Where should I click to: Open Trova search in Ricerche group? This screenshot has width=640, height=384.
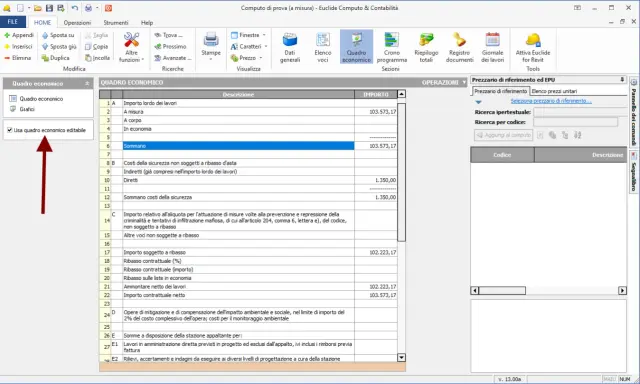168,36
